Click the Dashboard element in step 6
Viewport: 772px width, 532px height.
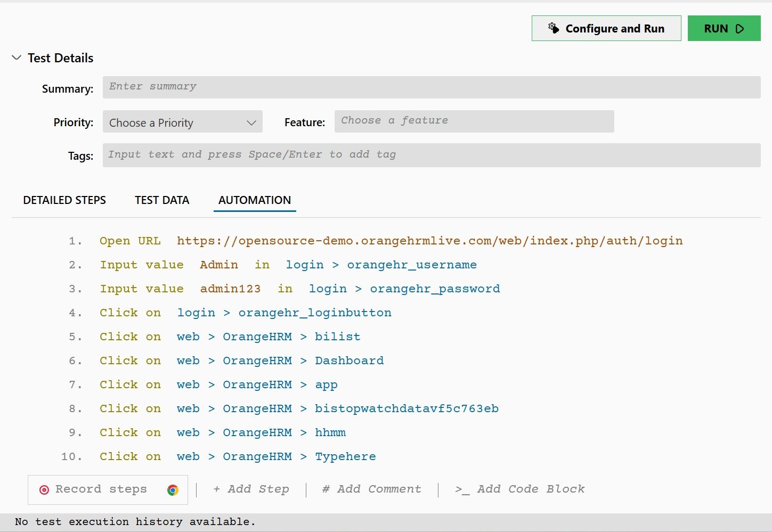349,361
